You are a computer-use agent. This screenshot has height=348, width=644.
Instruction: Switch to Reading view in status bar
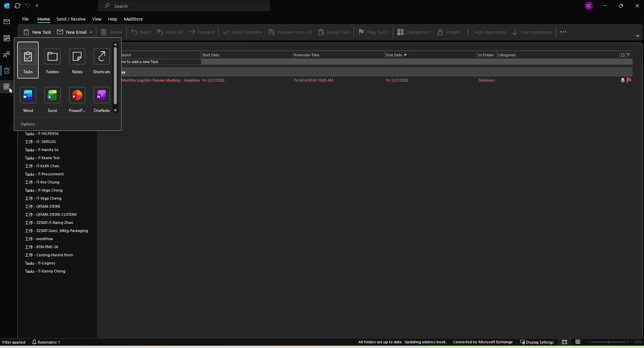pos(578,342)
